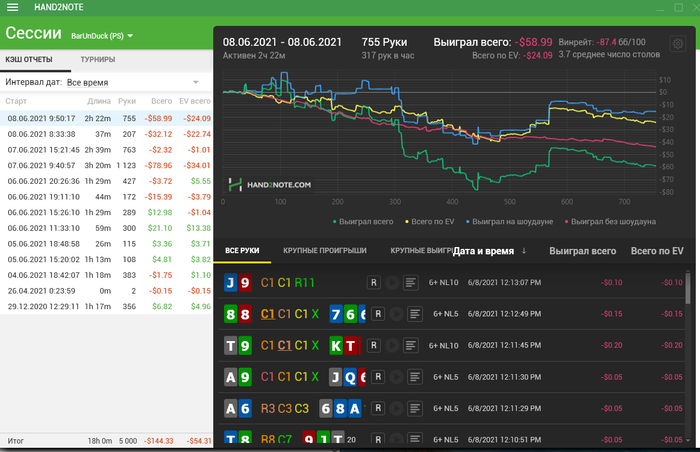Click the sort arrow next to Дата и время
Viewport: 700px width, 452px height.
pyautogui.click(x=524, y=251)
